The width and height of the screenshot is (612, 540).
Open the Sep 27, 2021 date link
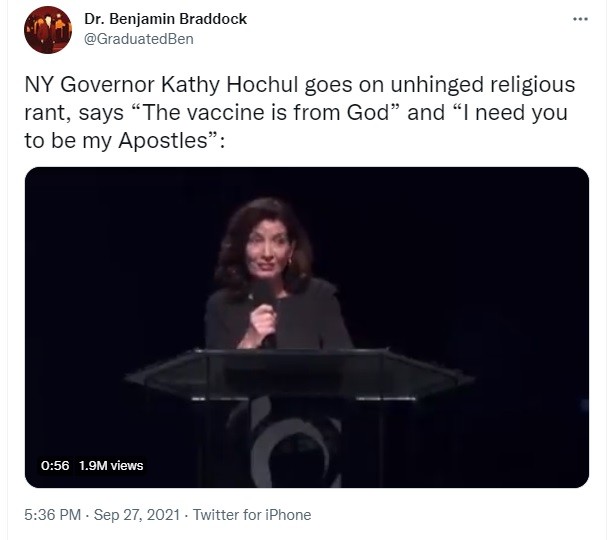tap(137, 515)
